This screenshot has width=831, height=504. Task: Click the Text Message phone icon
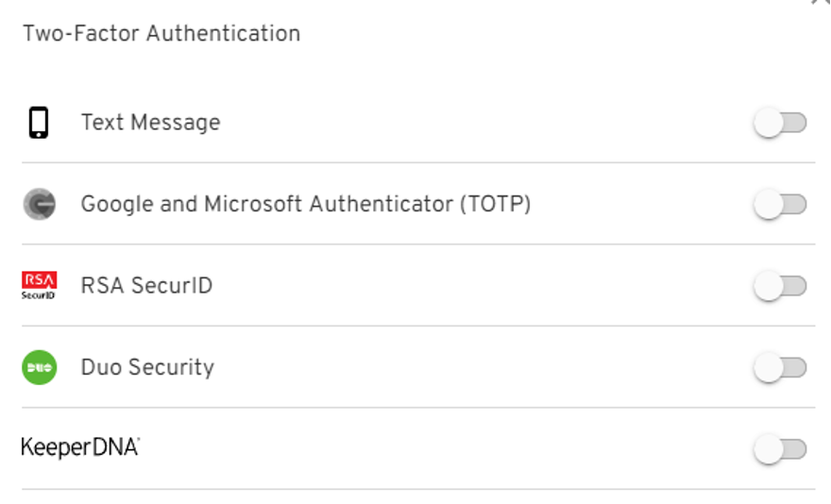pyautogui.click(x=39, y=123)
